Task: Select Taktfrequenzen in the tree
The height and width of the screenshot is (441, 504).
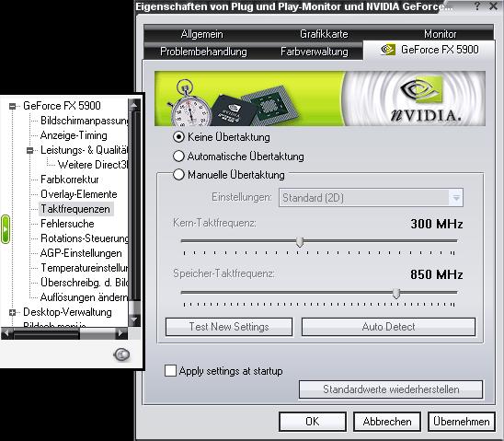Action: coord(75,209)
